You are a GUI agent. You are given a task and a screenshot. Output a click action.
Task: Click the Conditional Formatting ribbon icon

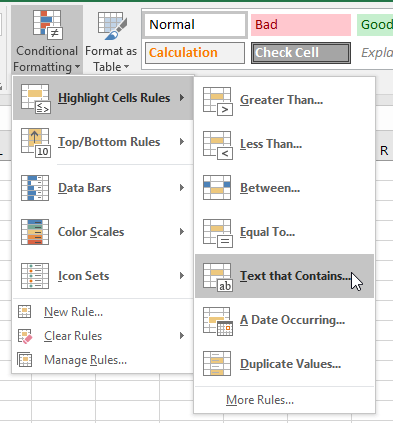(48, 25)
